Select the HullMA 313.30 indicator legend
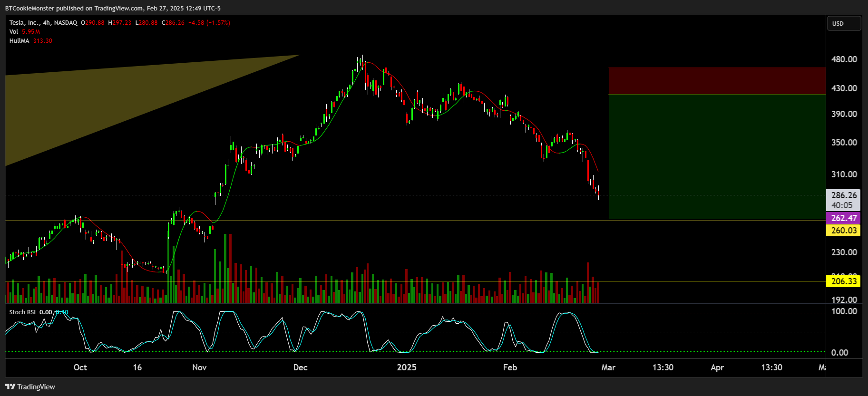The height and width of the screenshot is (396, 868). pos(31,40)
